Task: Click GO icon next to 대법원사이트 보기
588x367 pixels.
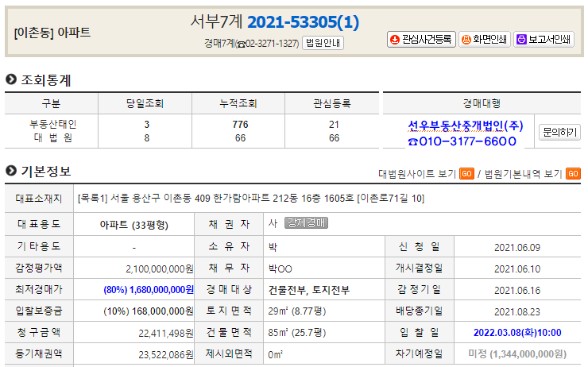Action: (466, 174)
